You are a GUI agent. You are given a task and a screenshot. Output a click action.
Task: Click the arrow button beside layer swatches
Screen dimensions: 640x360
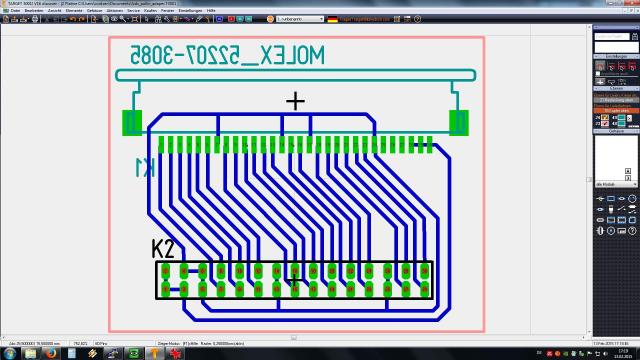pyautogui.click(x=629, y=118)
